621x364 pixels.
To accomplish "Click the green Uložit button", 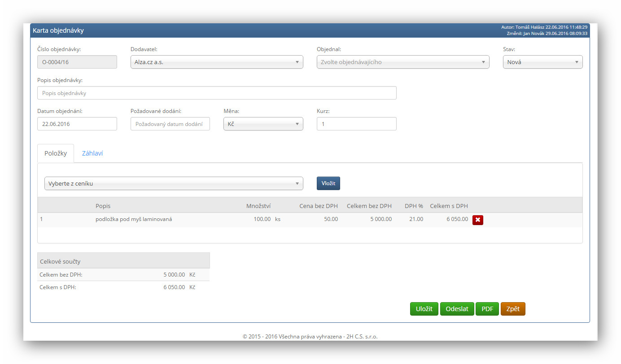I will 424,309.
